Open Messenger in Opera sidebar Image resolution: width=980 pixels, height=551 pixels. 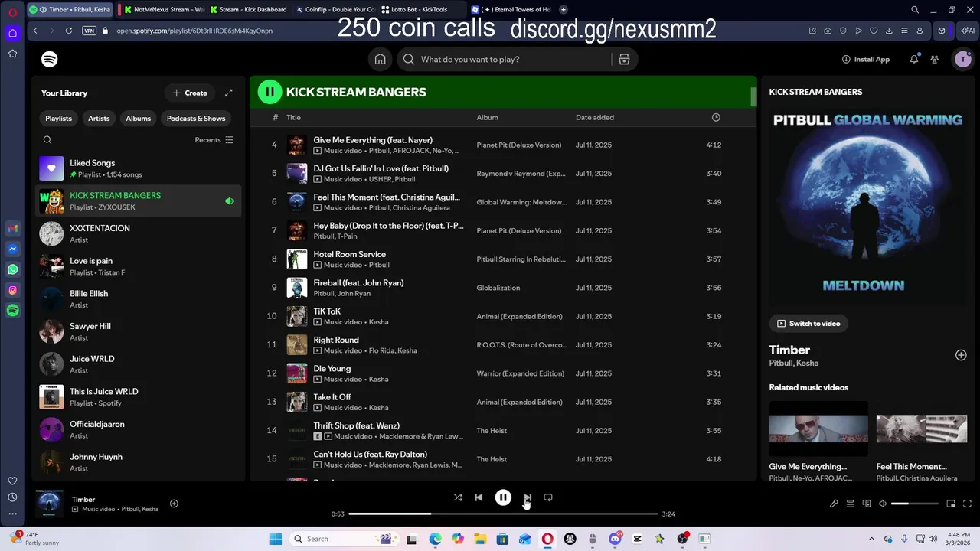pos(13,249)
